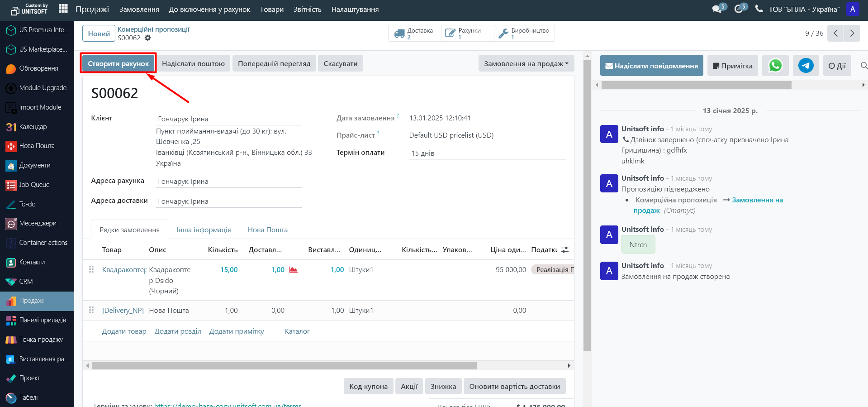
Task: Toggle optional columns settings in table header
Action: (565, 250)
